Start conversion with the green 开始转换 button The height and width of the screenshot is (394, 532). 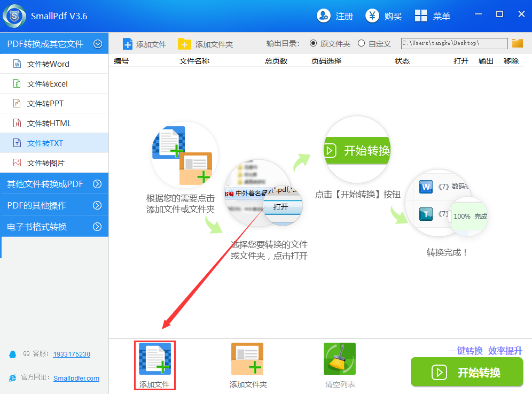(466, 372)
